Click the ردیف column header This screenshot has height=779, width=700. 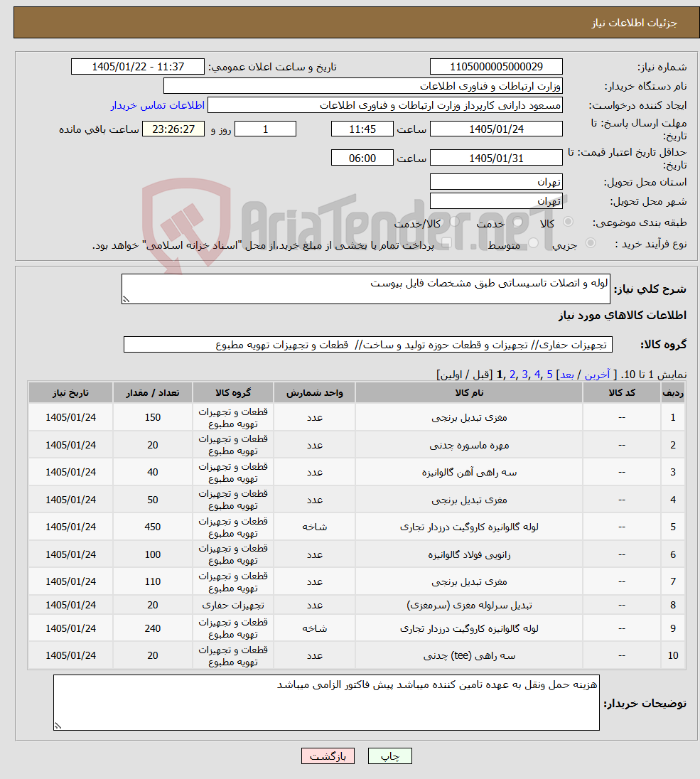coord(673,392)
